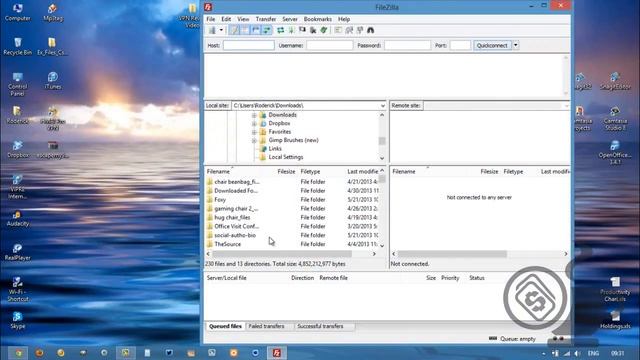Viewport: 640px width, 360px height.
Task: Open the File menu
Action: 211,19
